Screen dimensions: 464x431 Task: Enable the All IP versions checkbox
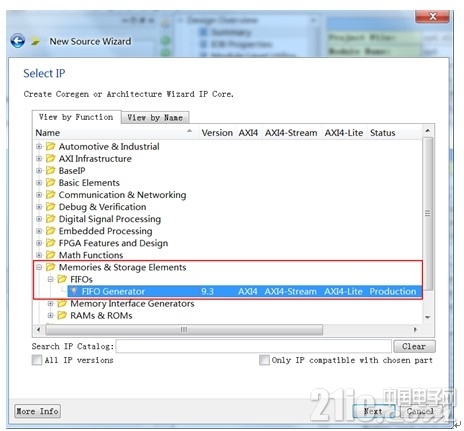coord(37,360)
